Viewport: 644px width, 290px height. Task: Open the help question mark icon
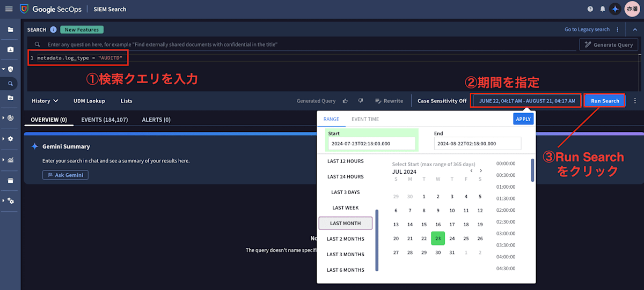(x=590, y=9)
